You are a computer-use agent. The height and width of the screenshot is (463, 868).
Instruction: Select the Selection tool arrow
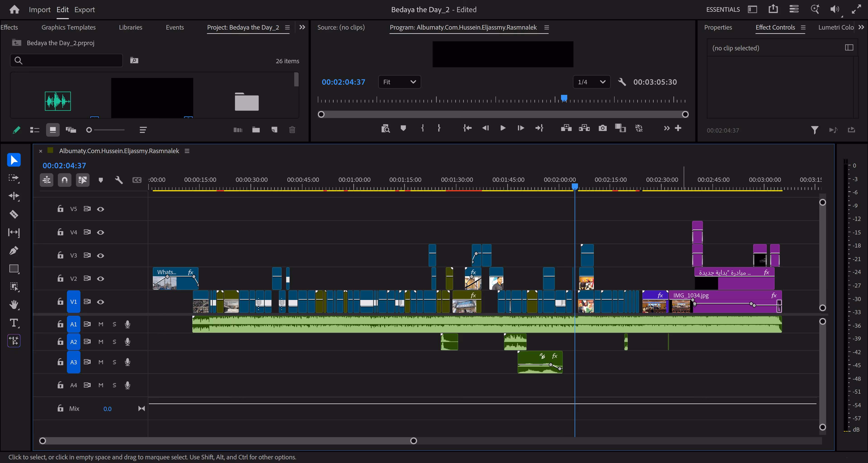tap(14, 160)
